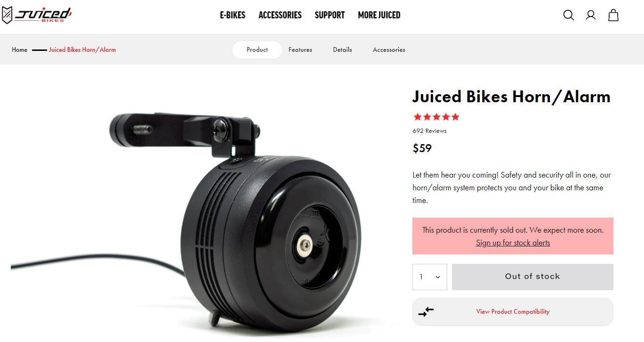Switch to the Features tab
Screen dimensions: 644x342
[300, 50]
